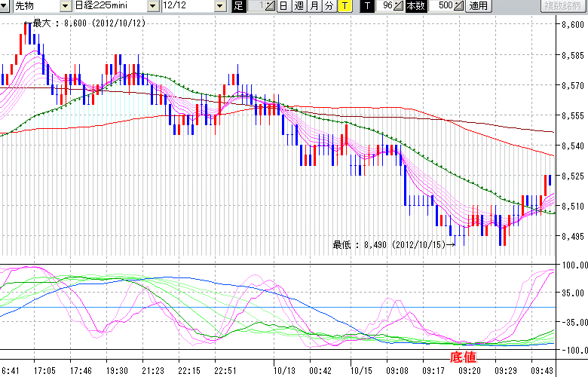588x377 pixels.
Task: Toggle the yellow T tick button
Action: click(344, 6)
